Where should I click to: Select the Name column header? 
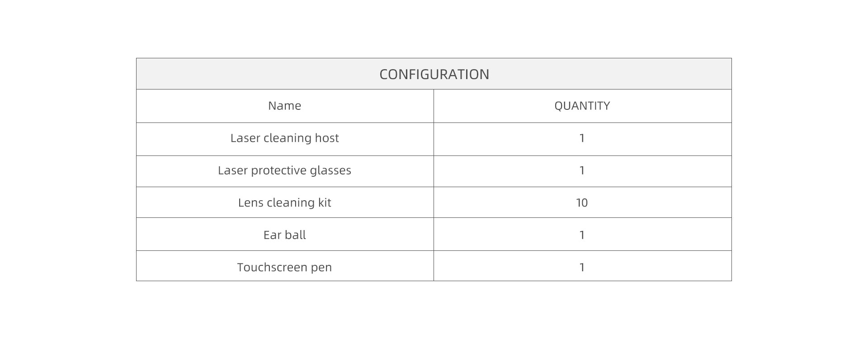pyautogui.click(x=284, y=106)
